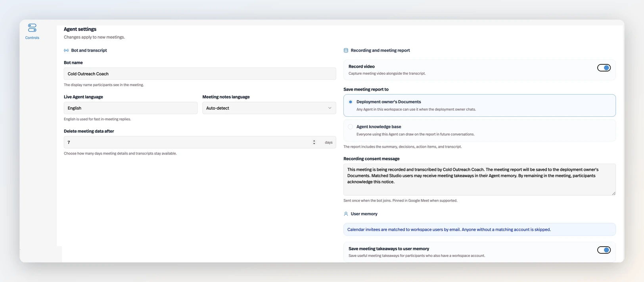Click 'Sent once when the bot joins' hint
This screenshot has width=644, height=282.
point(400,201)
